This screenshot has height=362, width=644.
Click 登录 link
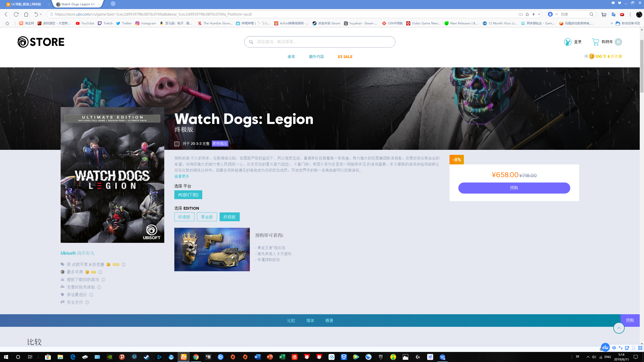[578, 42]
